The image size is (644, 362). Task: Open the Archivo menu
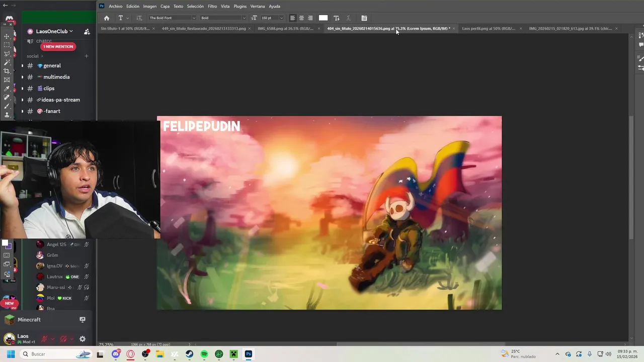(115, 7)
